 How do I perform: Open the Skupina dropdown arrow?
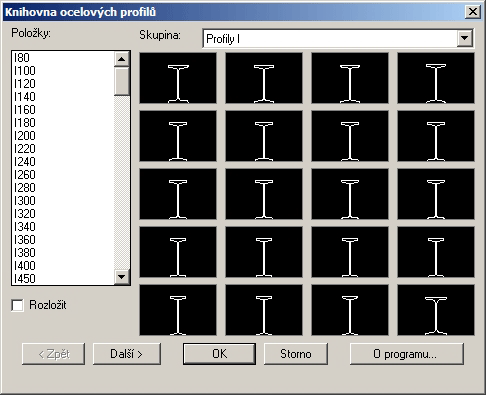coord(464,38)
